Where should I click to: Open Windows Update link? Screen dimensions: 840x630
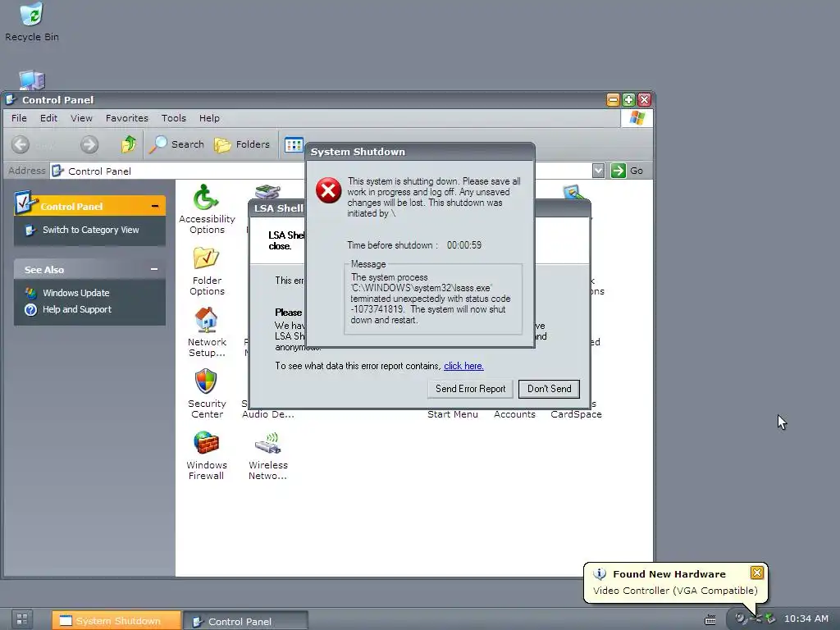tap(76, 293)
